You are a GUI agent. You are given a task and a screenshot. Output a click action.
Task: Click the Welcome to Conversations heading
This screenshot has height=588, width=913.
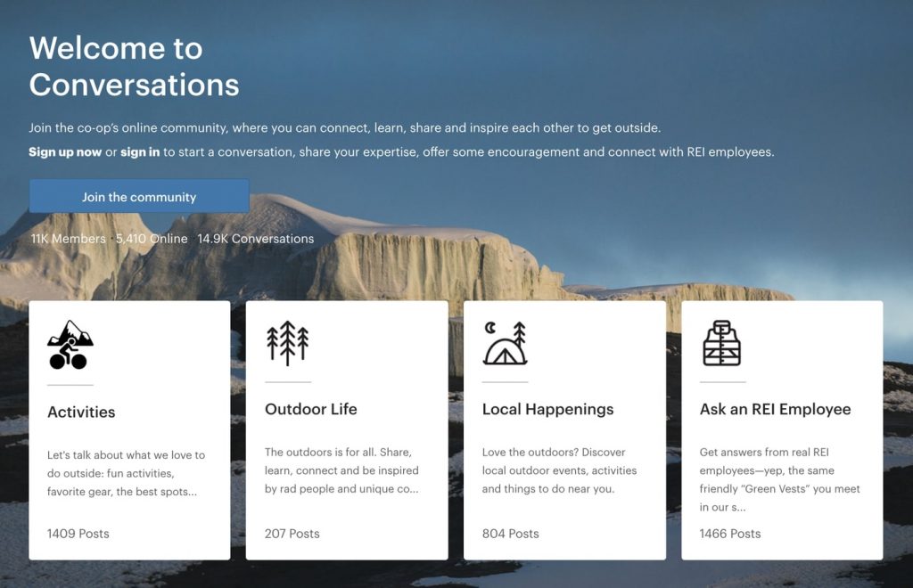coord(134,66)
